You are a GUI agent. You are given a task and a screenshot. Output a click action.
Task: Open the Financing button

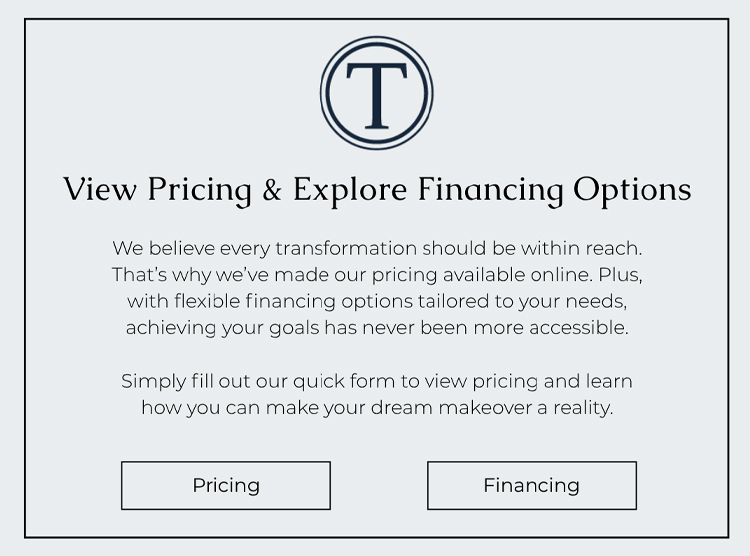(x=532, y=485)
